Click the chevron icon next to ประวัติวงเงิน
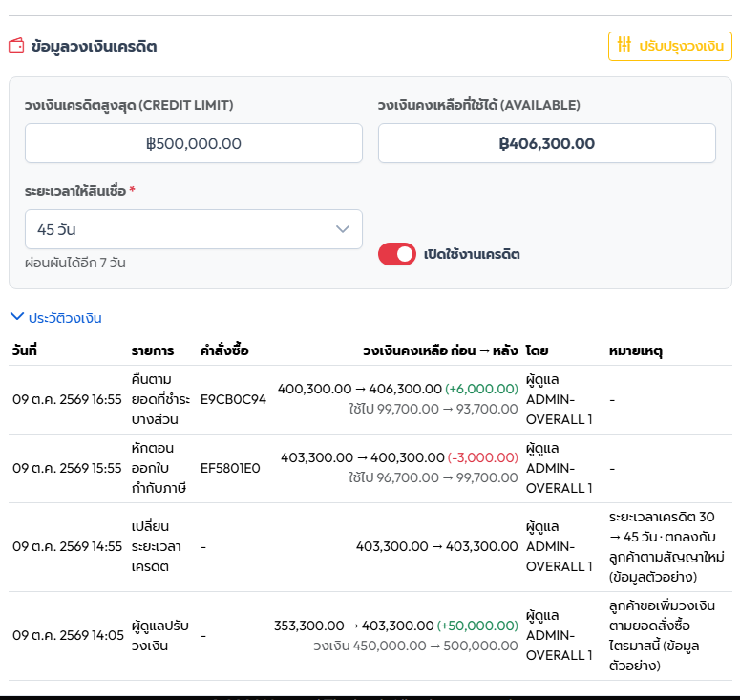740x700 pixels. 17,316
